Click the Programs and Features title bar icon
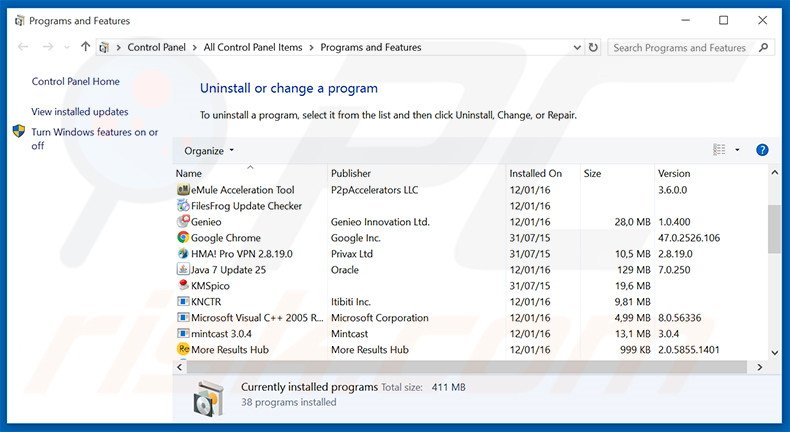The width and height of the screenshot is (790, 432). tap(20, 21)
